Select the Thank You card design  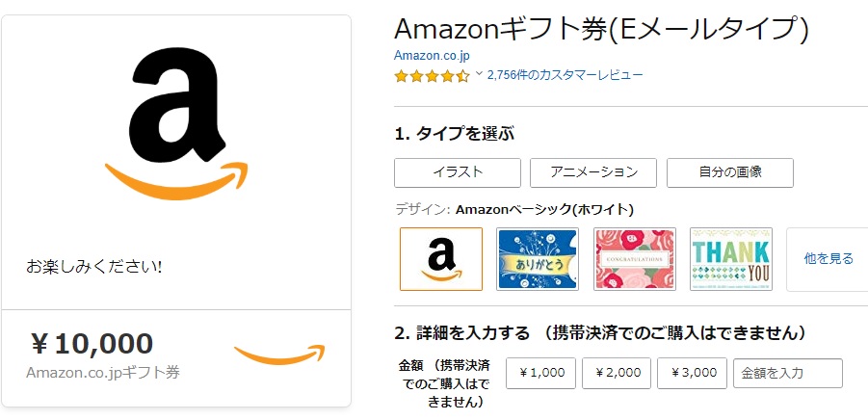coord(730,259)
